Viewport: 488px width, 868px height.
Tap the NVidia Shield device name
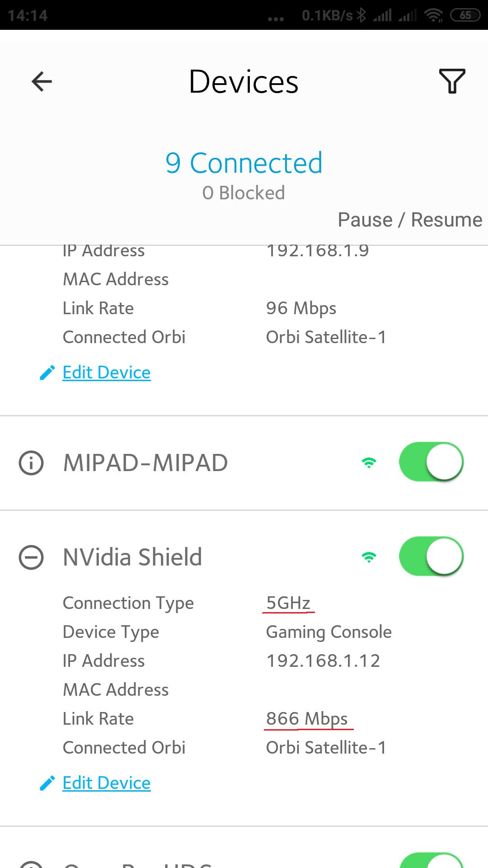coord(132,557)
